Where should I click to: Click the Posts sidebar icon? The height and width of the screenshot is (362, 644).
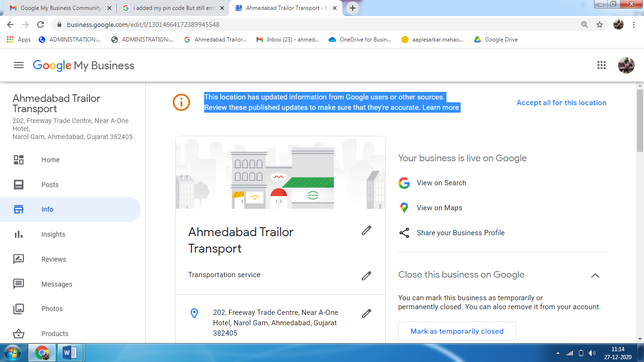[18, 185]
